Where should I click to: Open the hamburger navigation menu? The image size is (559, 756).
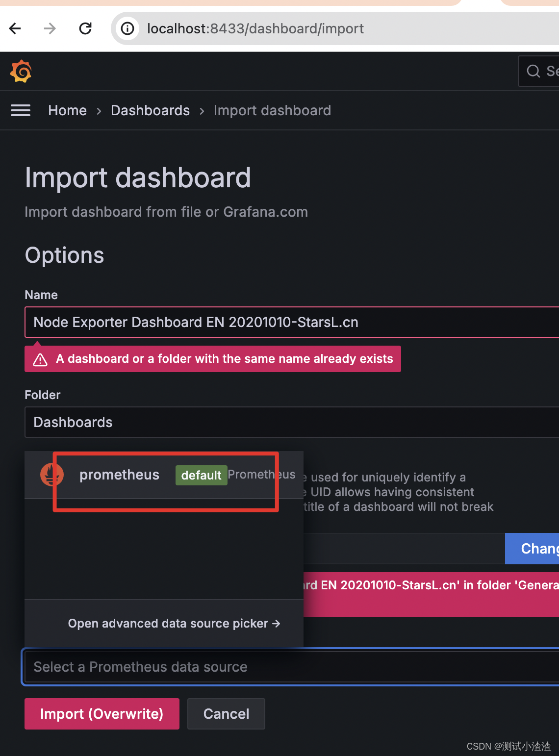[x=21, y=110]
